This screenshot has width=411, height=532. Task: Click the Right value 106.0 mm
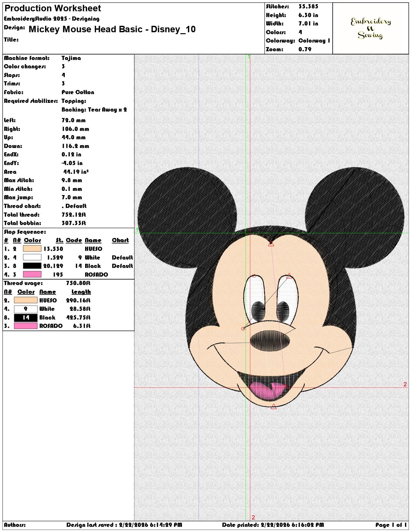pos(75,129)
